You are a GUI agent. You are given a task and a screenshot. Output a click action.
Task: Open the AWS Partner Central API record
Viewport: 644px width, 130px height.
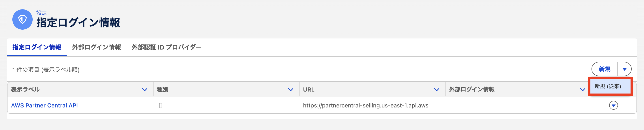[x=45, y=105]
